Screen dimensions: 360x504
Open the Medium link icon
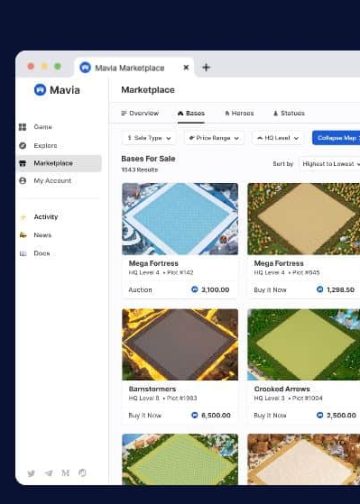coord(65,473)
